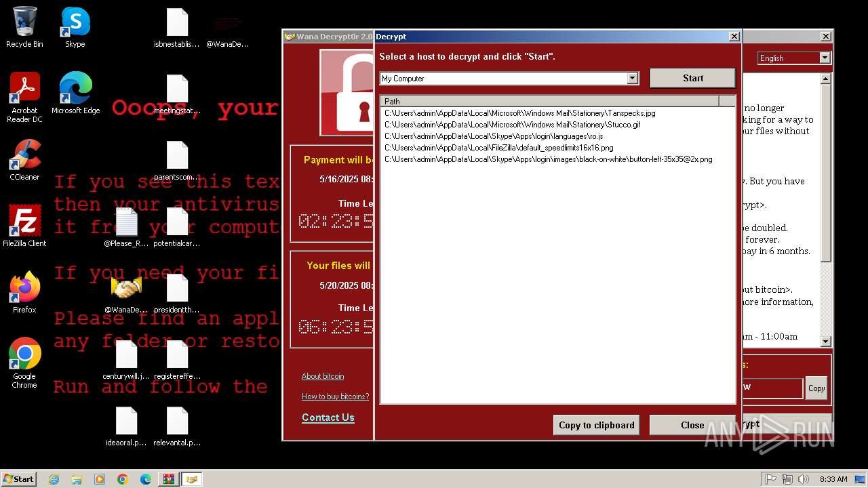Viewport: 868px width, 488px height.
Task: Open Internet Explorer from taskbar
Action: pos(54,479)
